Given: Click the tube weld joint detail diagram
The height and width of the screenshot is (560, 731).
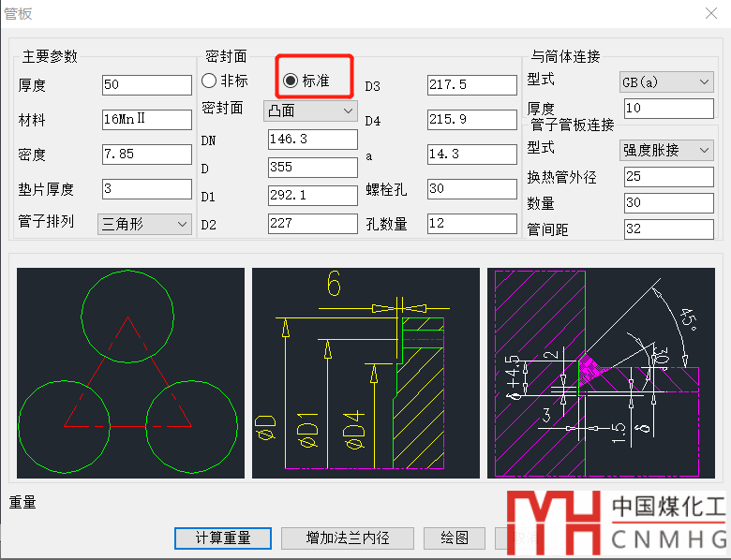Looking at the screenshot, I should (600, 374).
